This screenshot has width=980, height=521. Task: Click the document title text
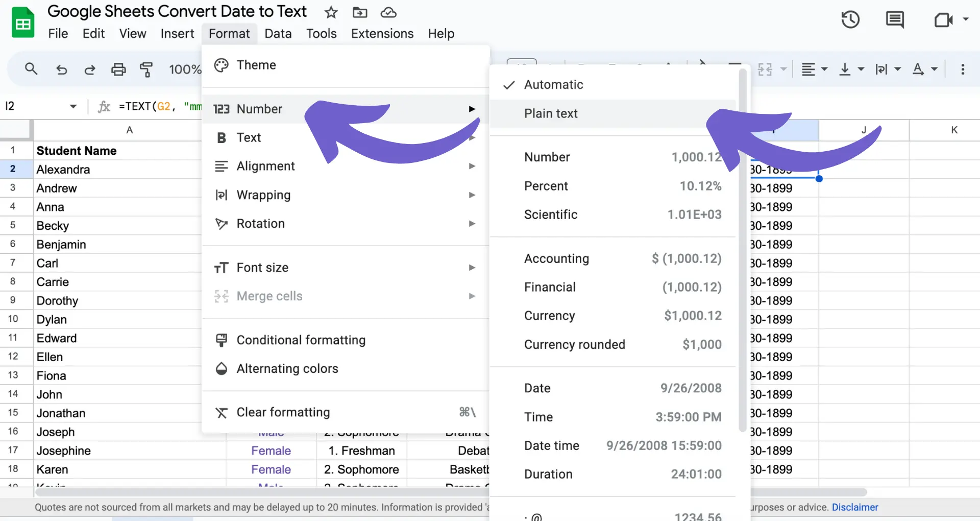pyautogui.click(x=177, y=11)
